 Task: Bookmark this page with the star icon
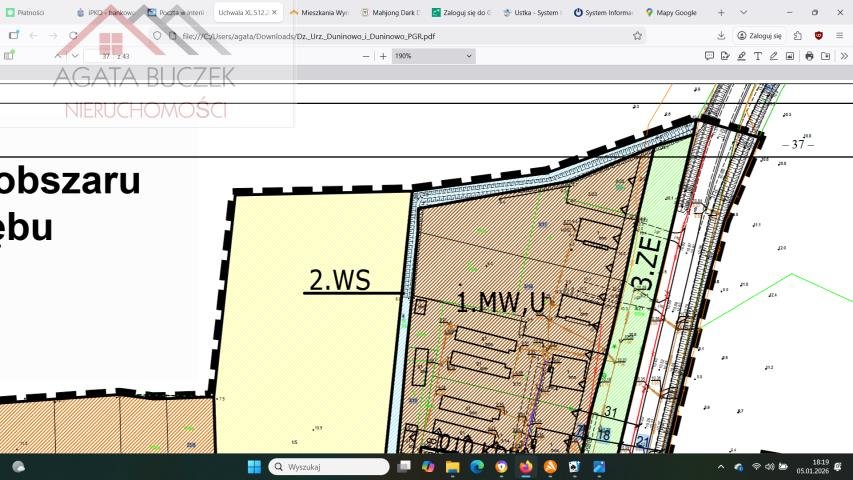click(637, 35)
